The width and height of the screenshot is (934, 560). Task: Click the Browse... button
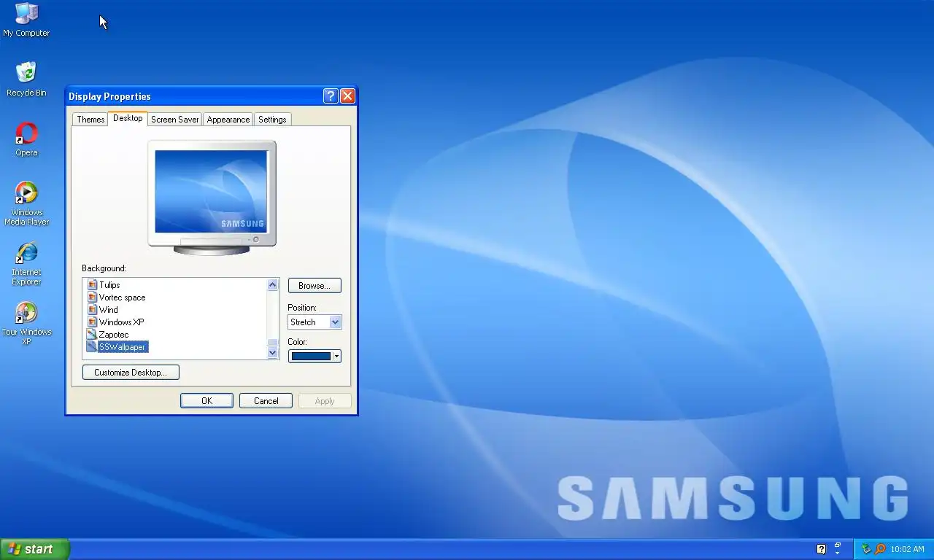[314, 286]
